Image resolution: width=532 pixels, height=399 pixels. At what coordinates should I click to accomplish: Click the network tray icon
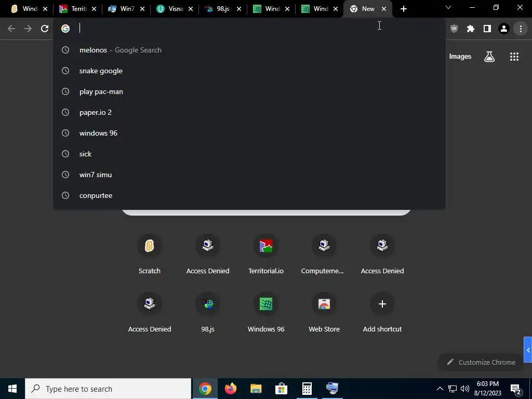tap(453, 389)
